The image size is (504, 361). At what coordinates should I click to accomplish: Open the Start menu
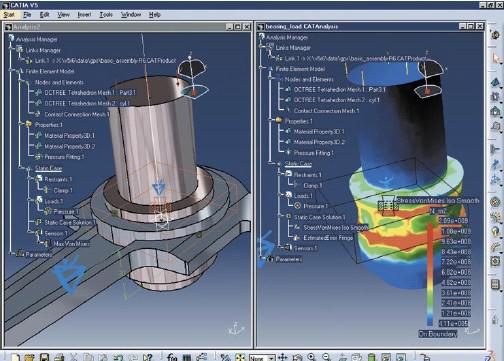click(9, 15)
